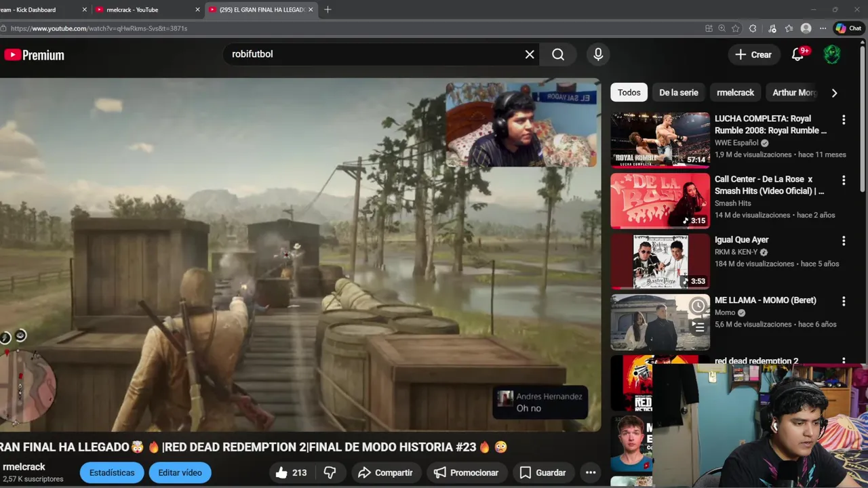
Task: Open Igual Que Ayer thumbnail
Action: click(x=660, y=261)
